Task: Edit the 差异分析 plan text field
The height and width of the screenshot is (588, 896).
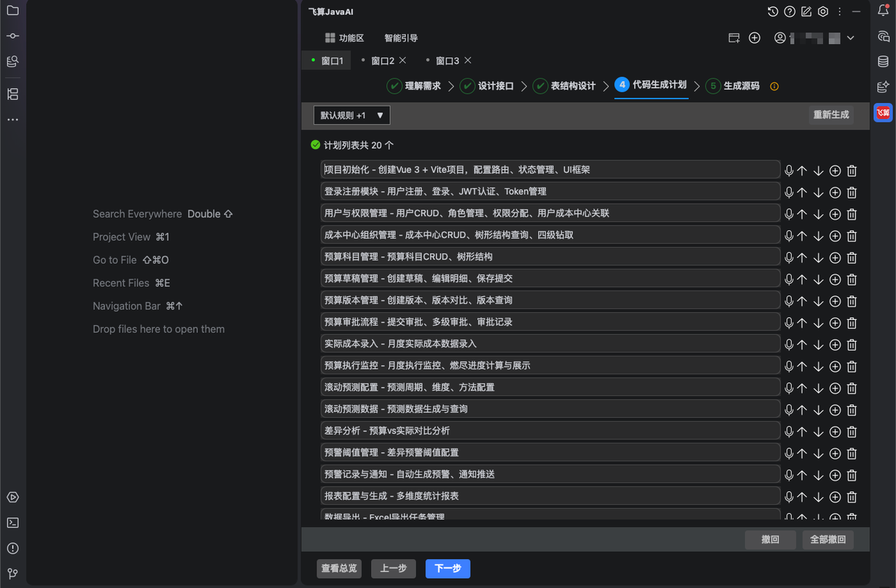Action: point(550,430)
